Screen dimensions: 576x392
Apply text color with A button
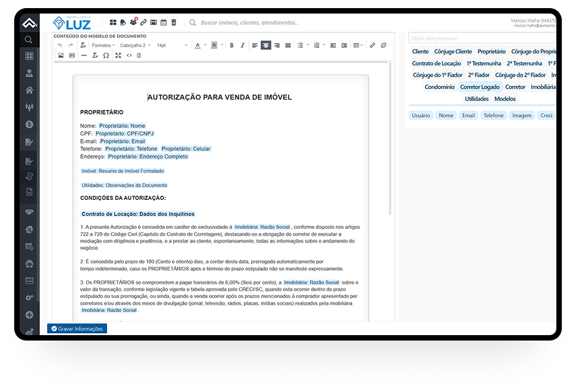click(198, 45)
